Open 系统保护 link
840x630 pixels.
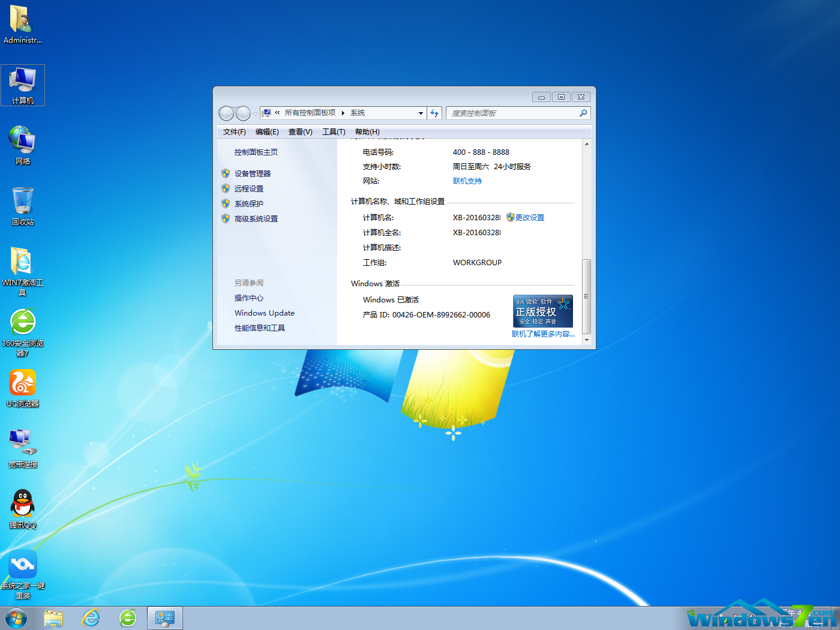(x=249, y=203)
